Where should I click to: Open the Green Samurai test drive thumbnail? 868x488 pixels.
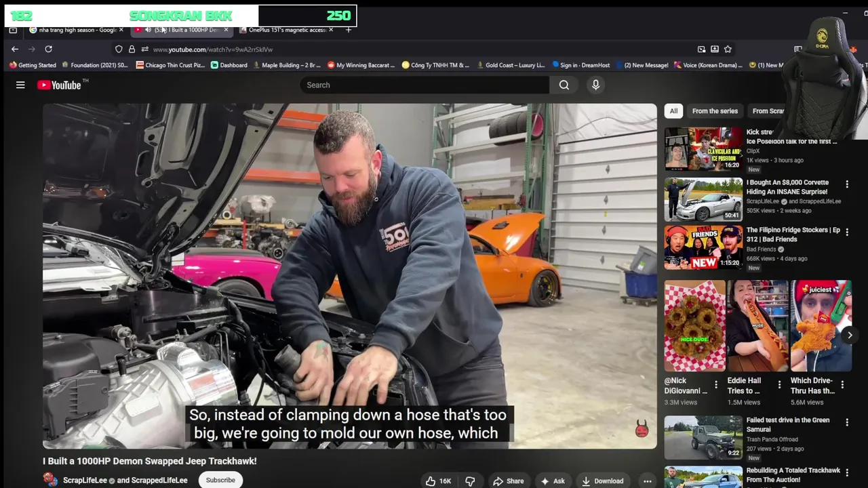(x=703, y=437)
